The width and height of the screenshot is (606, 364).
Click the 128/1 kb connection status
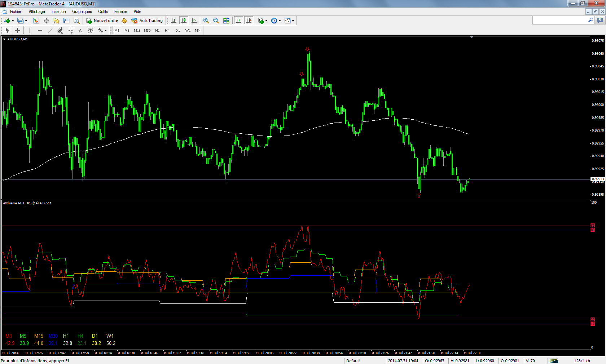pos(582,361)
